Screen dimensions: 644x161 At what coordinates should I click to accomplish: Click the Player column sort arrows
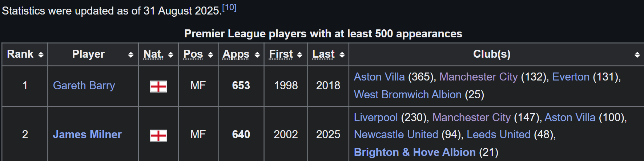point(131,55)
